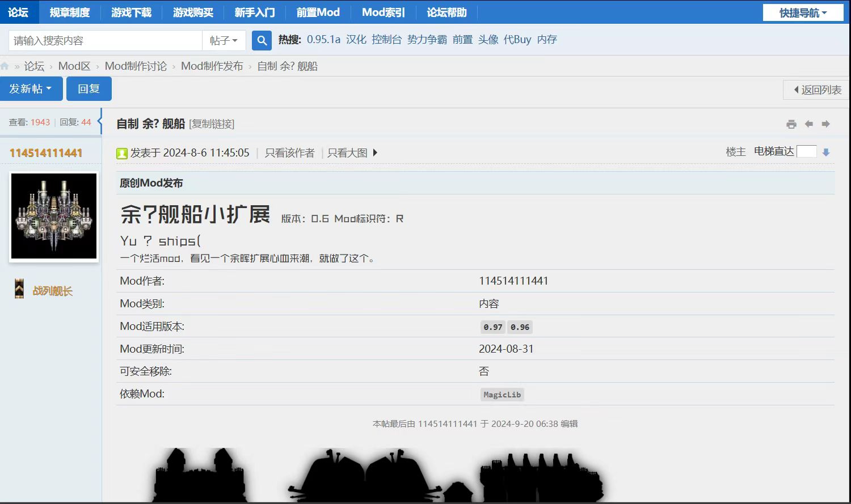
Task: Open the 发新帖 new post dropdown
Action: [31, 89]
